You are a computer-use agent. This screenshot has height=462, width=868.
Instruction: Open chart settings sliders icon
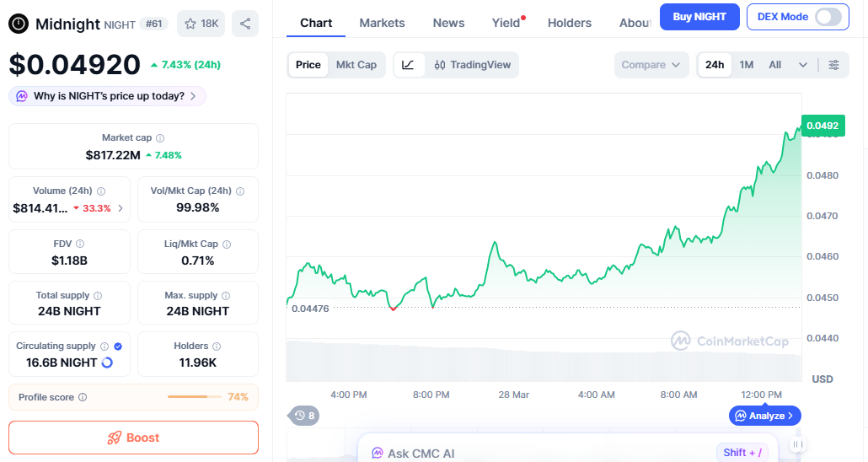click(833, 65)
